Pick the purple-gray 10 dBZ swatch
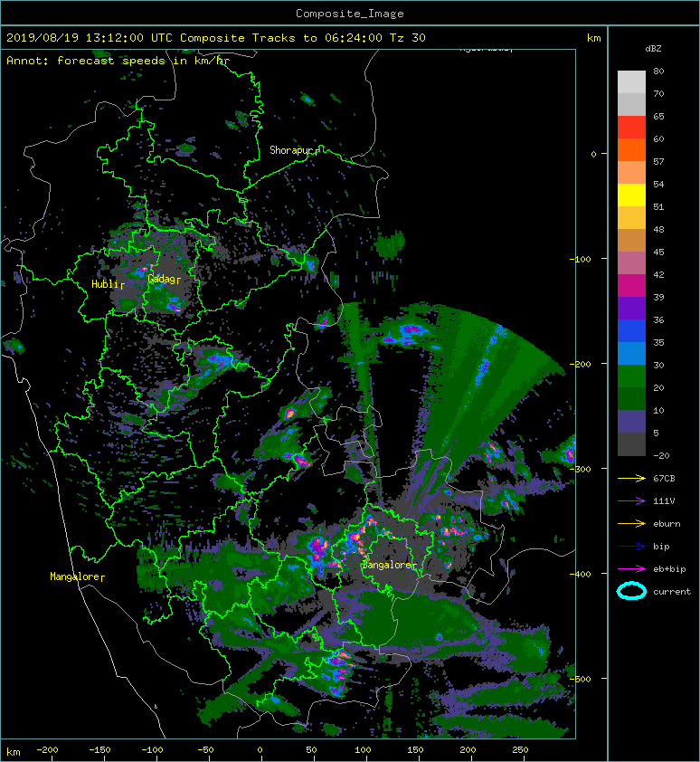Viewport: 700px width, 762px height. click(631, 422)
